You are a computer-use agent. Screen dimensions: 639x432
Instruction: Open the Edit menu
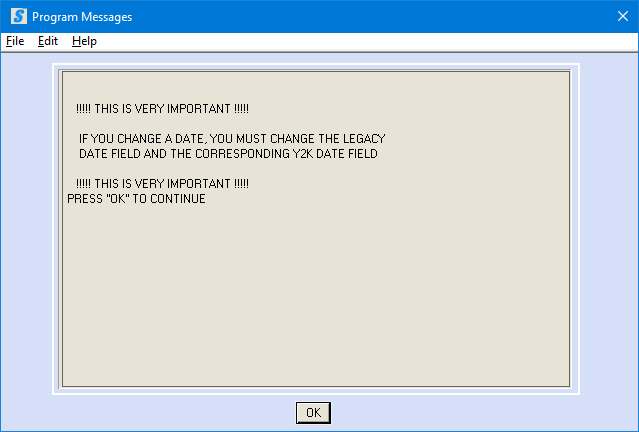48,41
